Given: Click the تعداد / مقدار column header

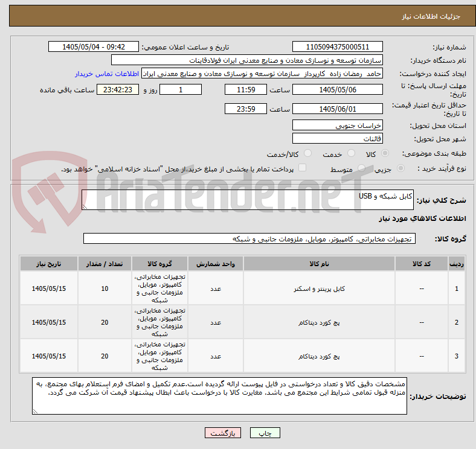Looking at the screenshot, I should (x=105, y=264).
